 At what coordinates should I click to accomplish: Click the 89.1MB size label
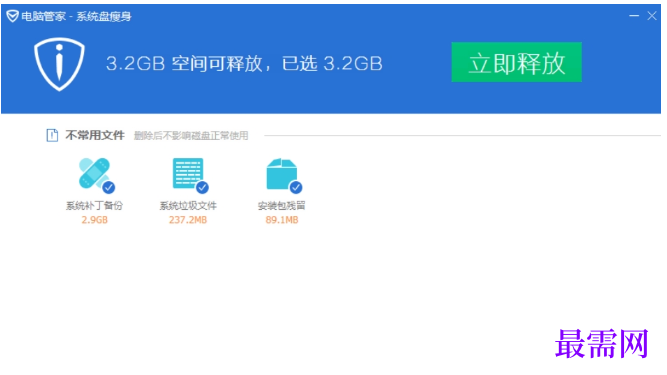point(282,220)
